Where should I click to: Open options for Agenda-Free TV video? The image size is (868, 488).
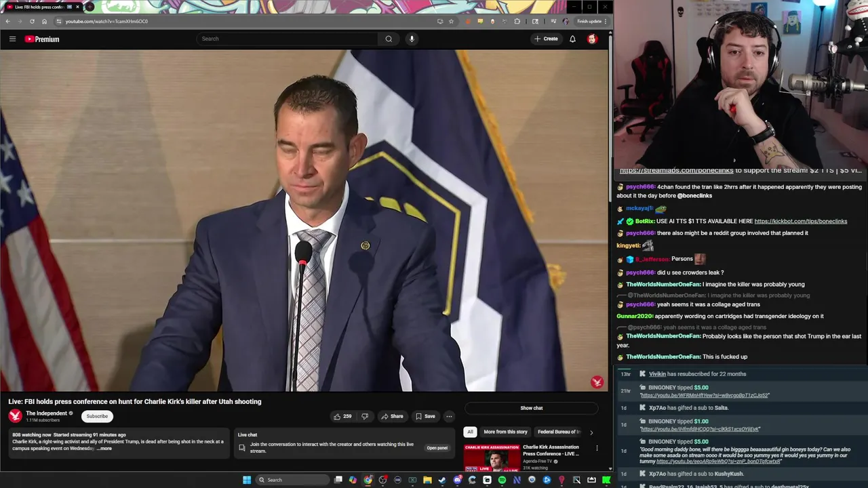click(x=597, y=448)
